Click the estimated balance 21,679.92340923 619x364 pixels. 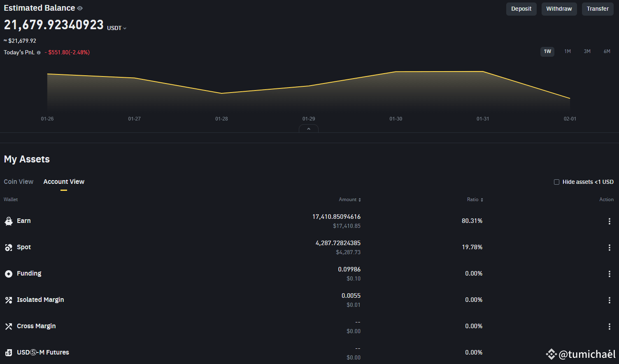coord(54,25)
